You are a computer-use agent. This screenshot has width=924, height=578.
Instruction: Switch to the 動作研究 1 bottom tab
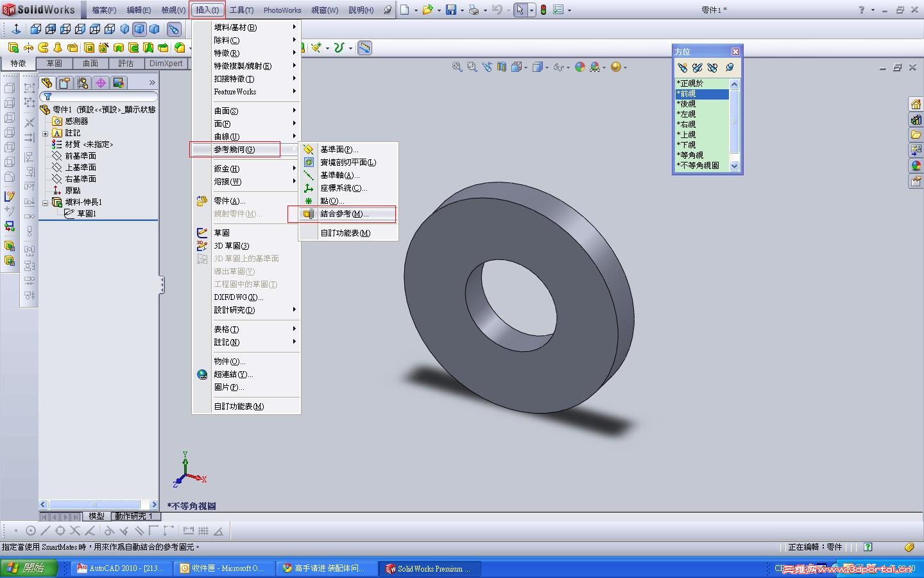tap(133, 516)
